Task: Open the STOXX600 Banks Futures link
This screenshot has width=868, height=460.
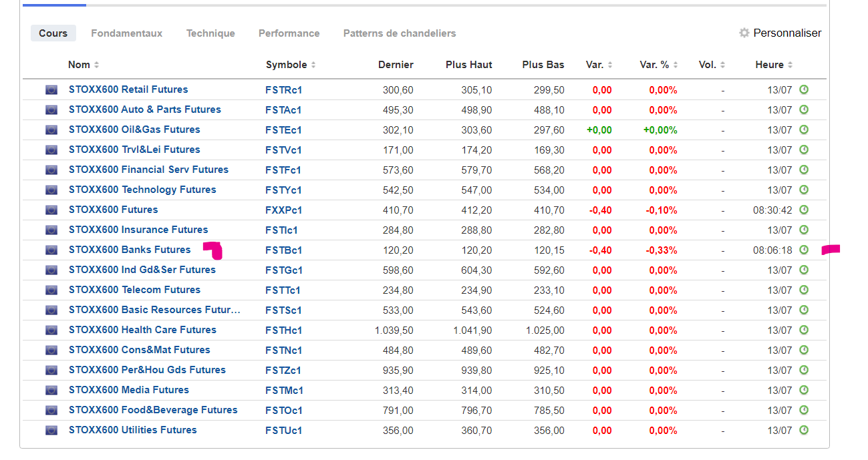Action: [130, 250]
